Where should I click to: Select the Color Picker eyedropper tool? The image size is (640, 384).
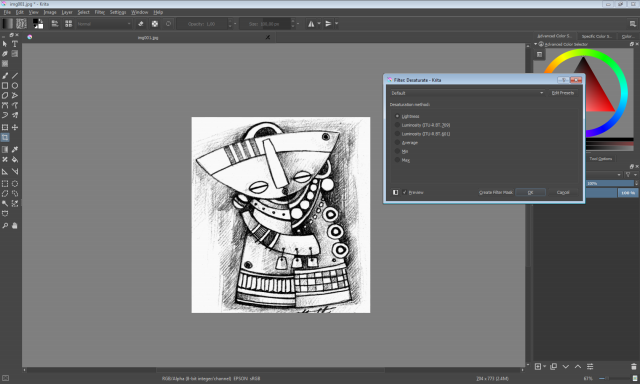(x=15, y=149)
